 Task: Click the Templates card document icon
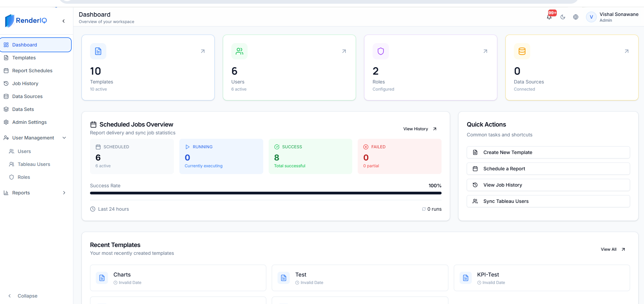tap(98, 51)
